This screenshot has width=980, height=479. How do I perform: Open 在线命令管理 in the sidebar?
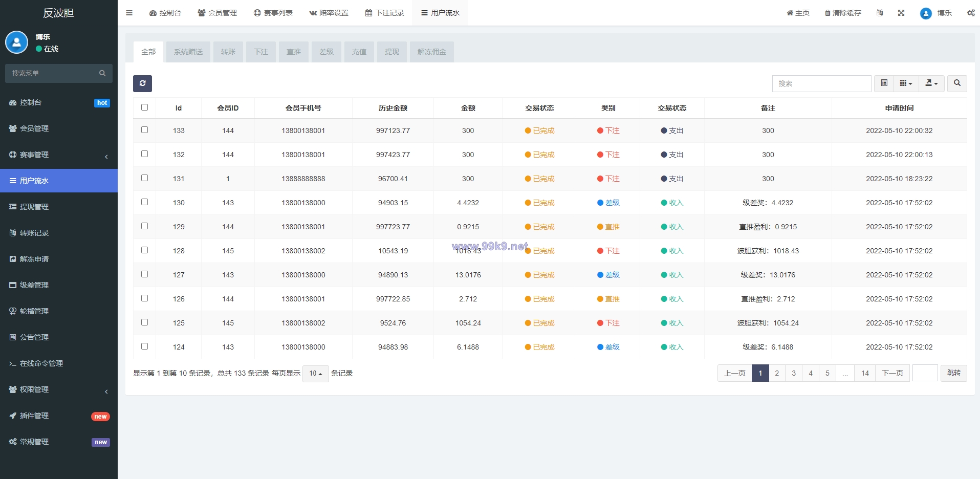point(59,363)
